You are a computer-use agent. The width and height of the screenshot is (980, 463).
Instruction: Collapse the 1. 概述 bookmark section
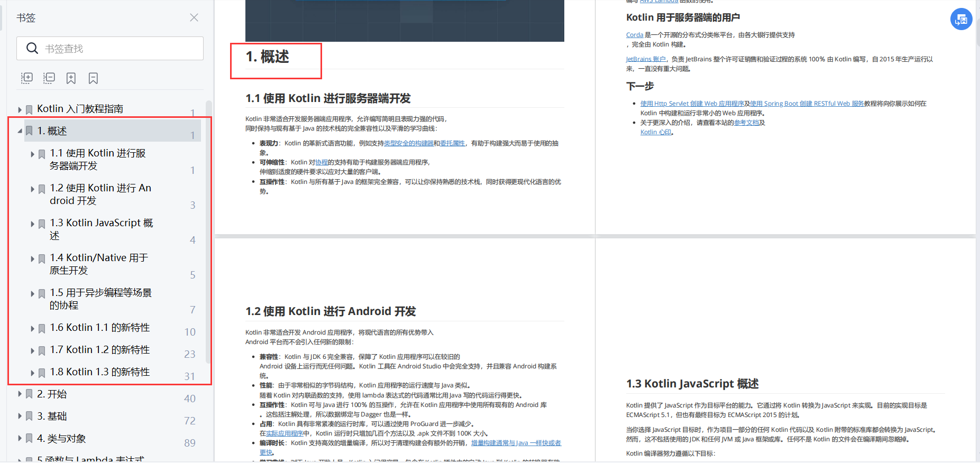20,131
